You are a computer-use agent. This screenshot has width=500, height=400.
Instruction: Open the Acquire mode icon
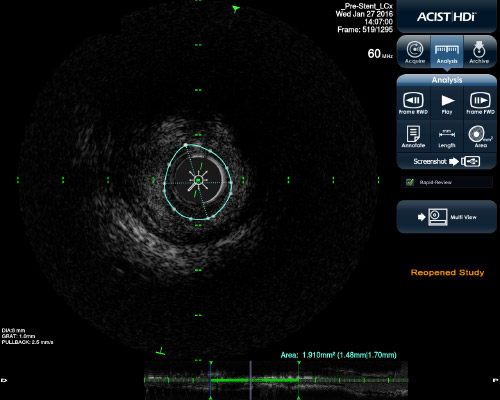pos(415,52)
